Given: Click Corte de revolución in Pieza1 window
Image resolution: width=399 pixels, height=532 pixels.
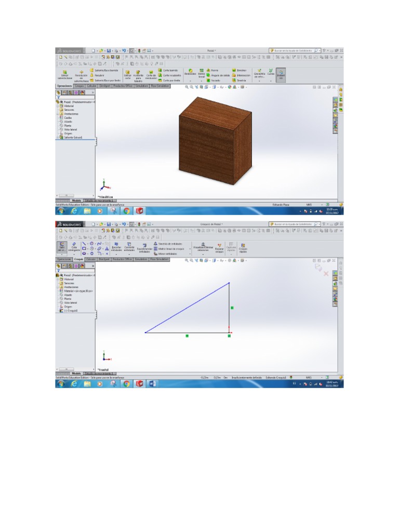Looking at the screenshot, I should point(151,75).
